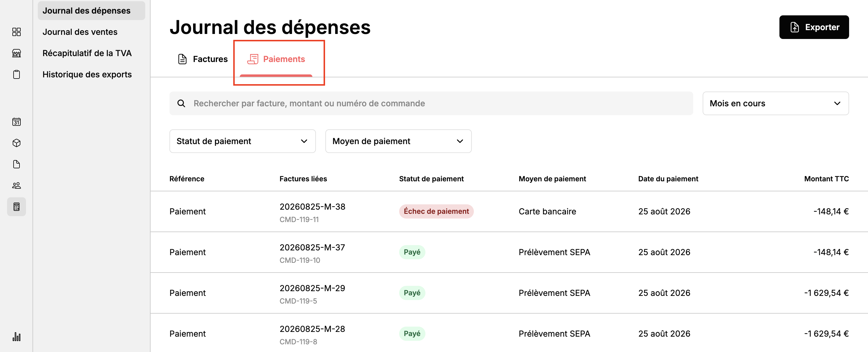The width and height of the screenshot is (868, 352).
Task: Click date 25 août 2026 in M-28 row
Action: [x=664, y=334]
